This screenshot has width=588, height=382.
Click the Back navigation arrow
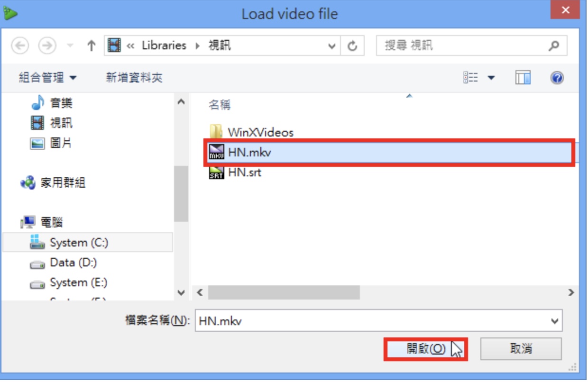[20, 46]
